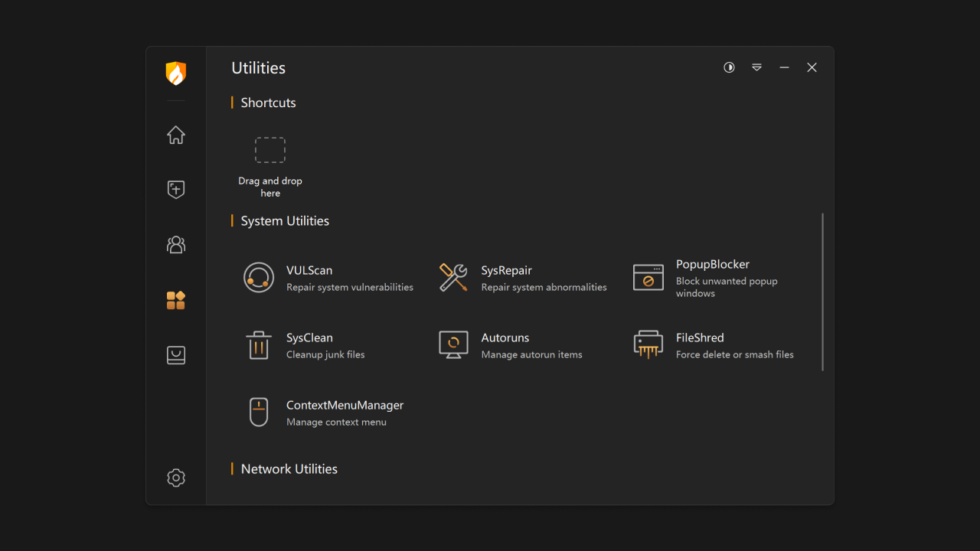Select the home icon in the sidebar
Viewport: 980px width, 551px height.
175,135
